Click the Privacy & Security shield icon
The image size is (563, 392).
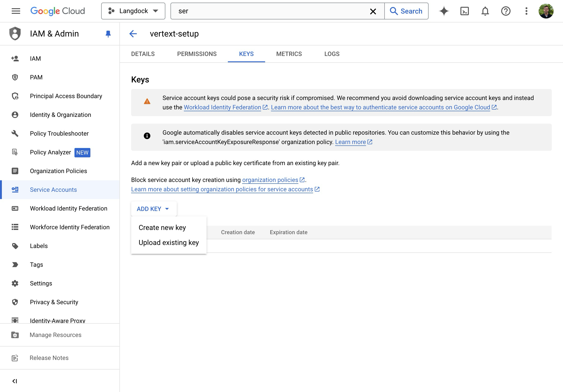click(x=15, y=302)
